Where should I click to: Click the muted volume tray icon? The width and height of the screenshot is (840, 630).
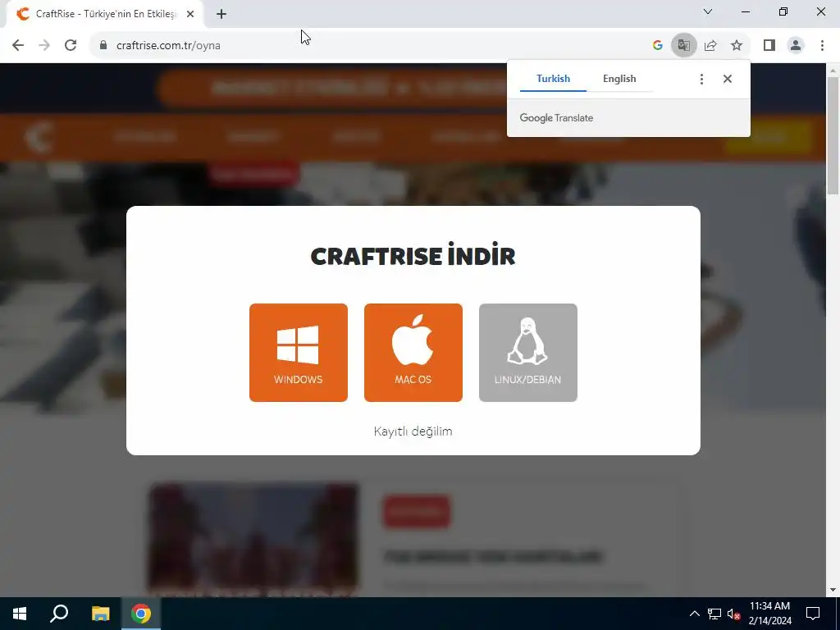point(734,614)
